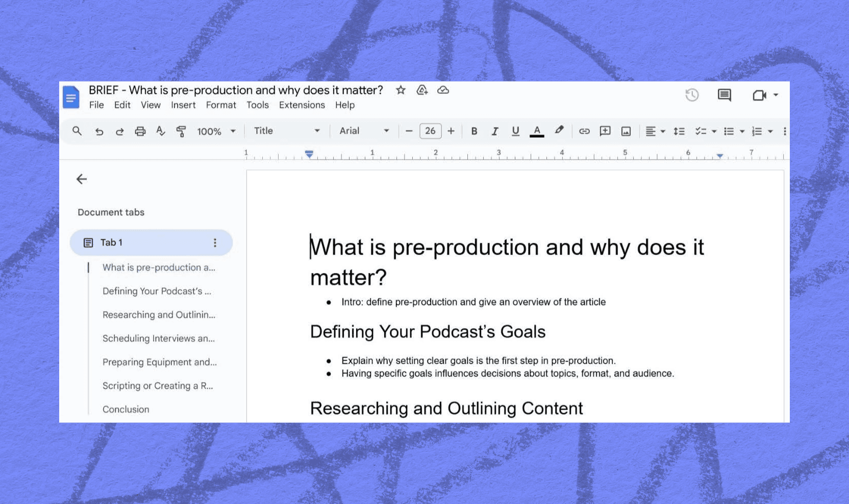
Task: Open version history clock icon
Action: click(692, 95)
